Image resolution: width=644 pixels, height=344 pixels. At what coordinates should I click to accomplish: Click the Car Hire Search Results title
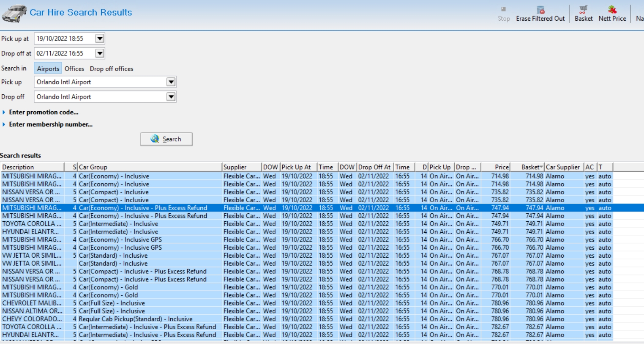coord(81,13)
